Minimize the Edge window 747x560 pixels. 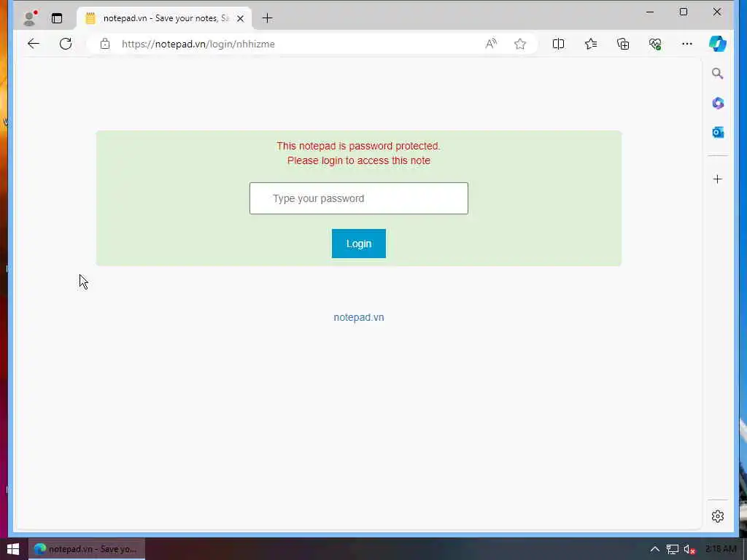[x=650, y=12]
